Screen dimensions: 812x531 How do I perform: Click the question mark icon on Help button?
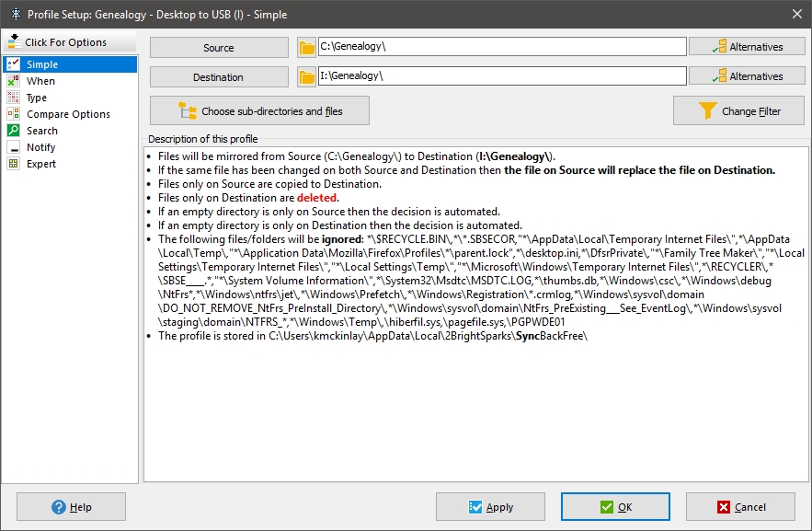pyautogui.click(x=56, y=506)
